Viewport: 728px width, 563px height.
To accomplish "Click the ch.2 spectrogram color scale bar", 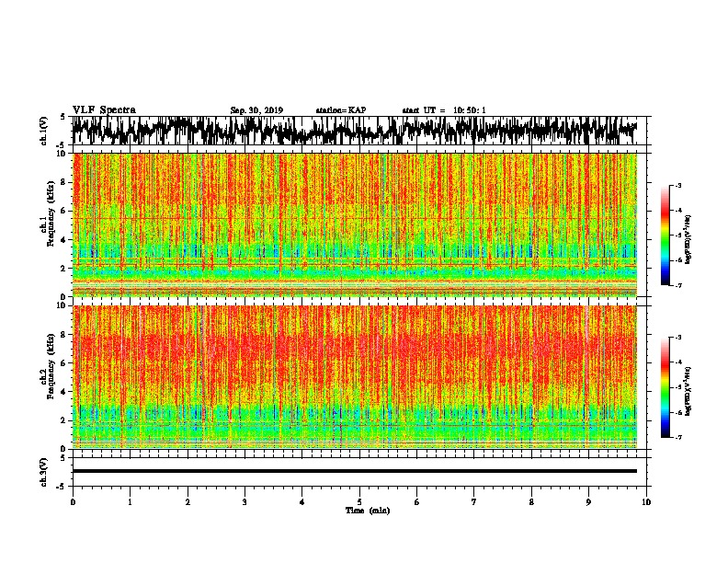I will tap(665, 387).
